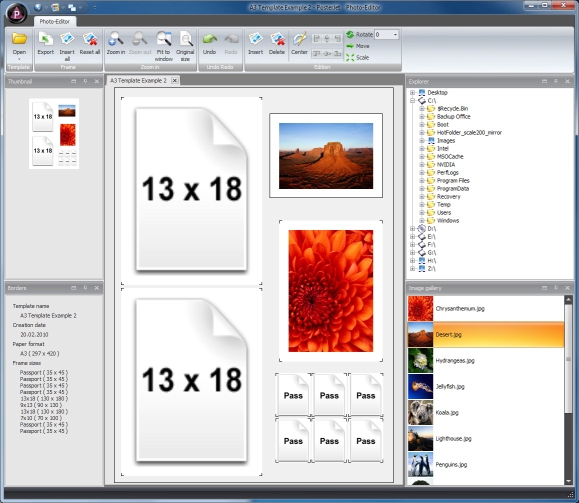Select Hydrangeas.jpg in Image gallery
This screenshot has width=579, height=503.
pyautogui.click(x=486, y=361)
